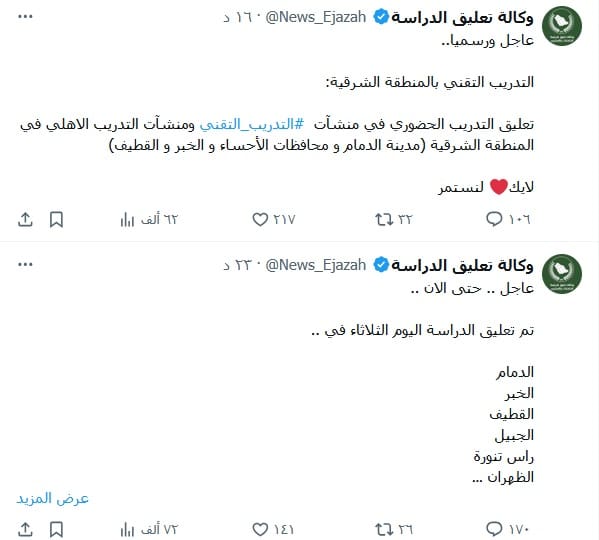Expand the second tweet with عرض المزيد
The image size is (599, 540).
tap(52, 498)
